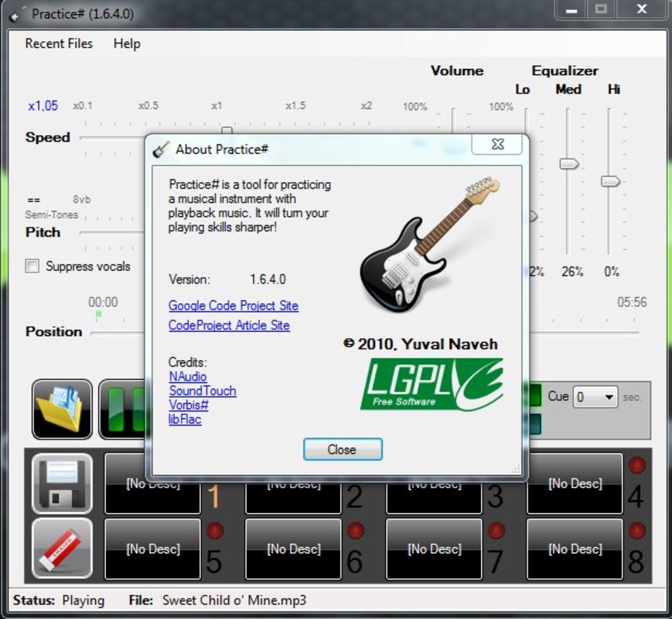Click the Med equalizer slider handle
Viewport: 672px width, 619px height.
[x=569, y=164]
